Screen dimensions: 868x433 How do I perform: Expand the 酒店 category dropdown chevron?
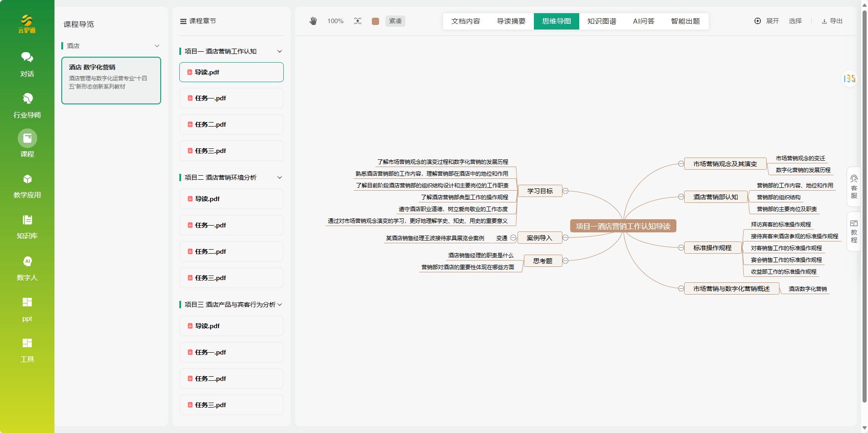point(157,46)
